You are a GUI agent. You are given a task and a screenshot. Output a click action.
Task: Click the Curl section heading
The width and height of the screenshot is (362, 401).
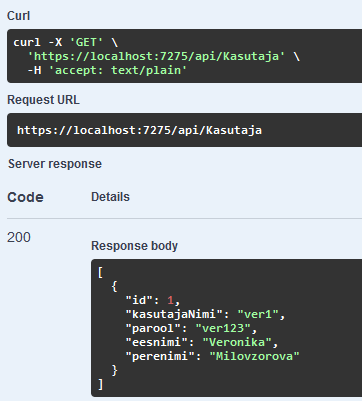tap(19, 16)
